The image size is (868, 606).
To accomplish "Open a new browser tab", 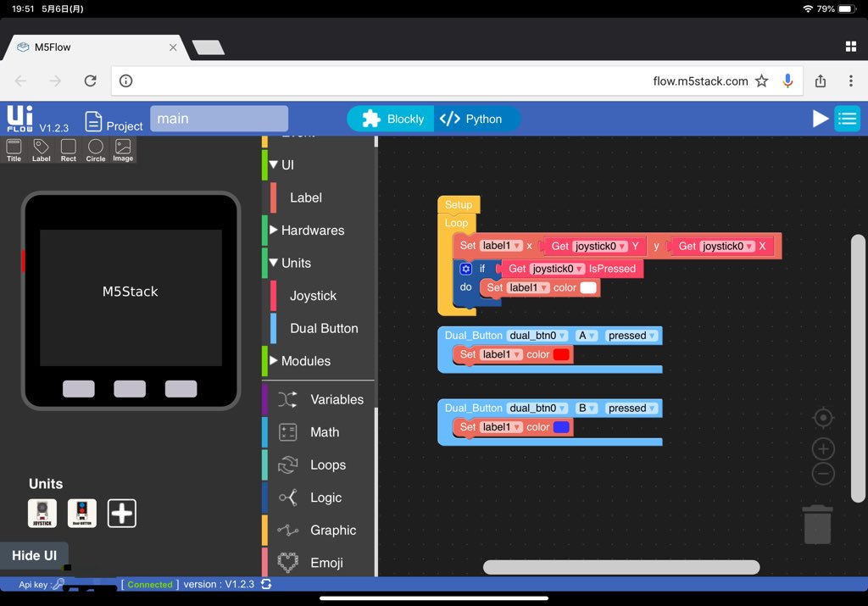I will click(209, 47).
